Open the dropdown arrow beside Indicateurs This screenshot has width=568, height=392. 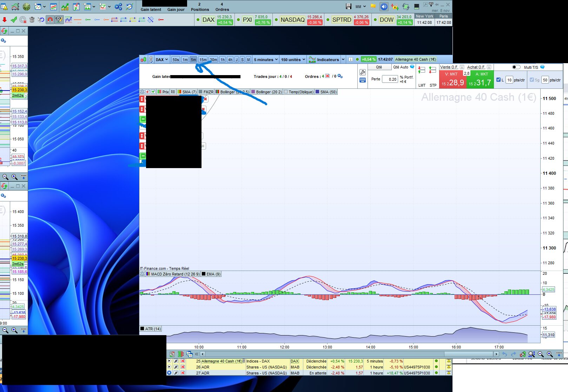click(x=343, y=60)
